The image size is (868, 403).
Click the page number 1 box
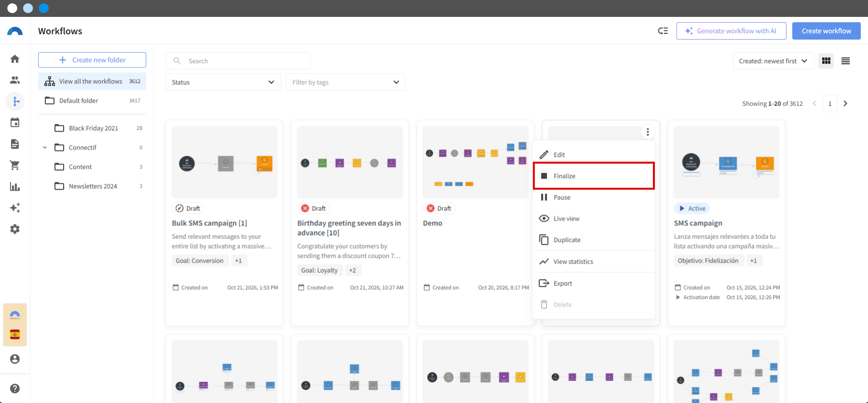click(x=830, y=103)
